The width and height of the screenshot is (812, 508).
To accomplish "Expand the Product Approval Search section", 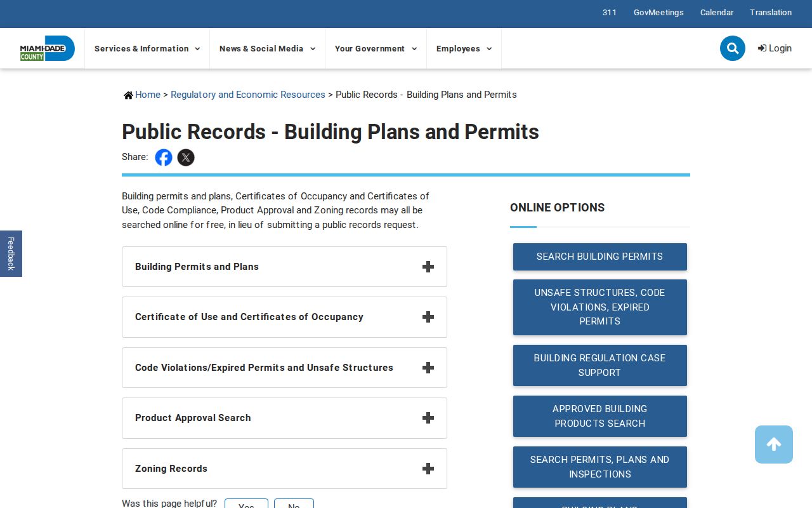I will pyautogui.click(x=284, y=418).
